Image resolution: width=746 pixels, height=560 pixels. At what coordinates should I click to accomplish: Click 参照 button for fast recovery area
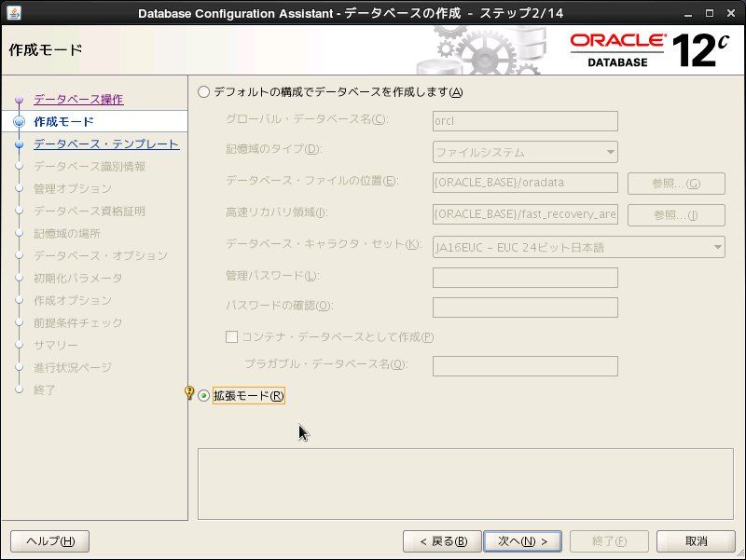[677, 215]
